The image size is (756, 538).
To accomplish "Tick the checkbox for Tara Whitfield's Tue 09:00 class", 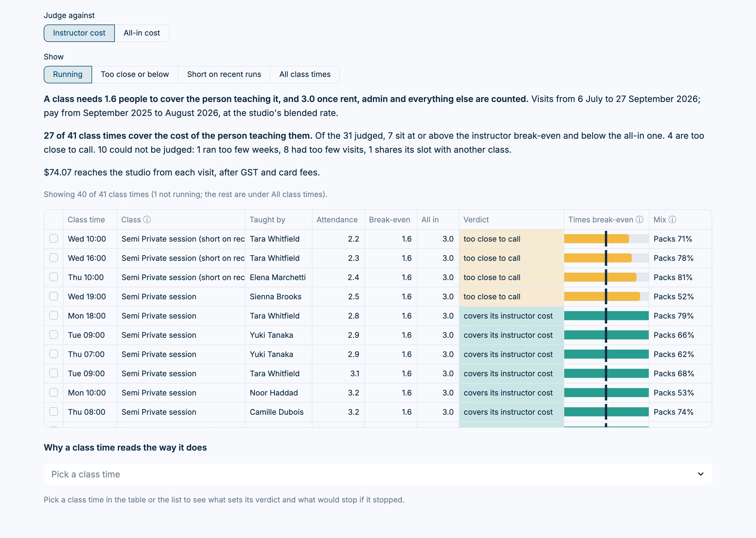I will click(54, 373).
